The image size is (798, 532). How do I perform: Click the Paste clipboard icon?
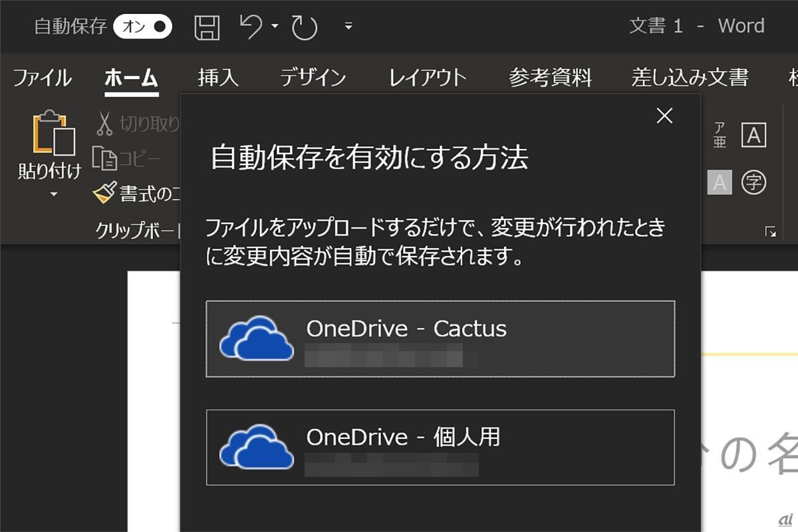53,135
